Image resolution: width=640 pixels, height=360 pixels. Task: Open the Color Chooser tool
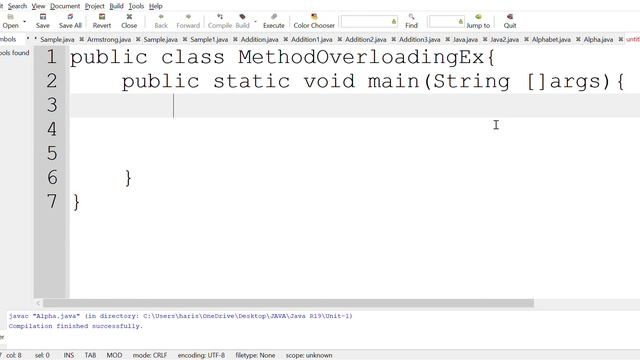pos(314,21)
